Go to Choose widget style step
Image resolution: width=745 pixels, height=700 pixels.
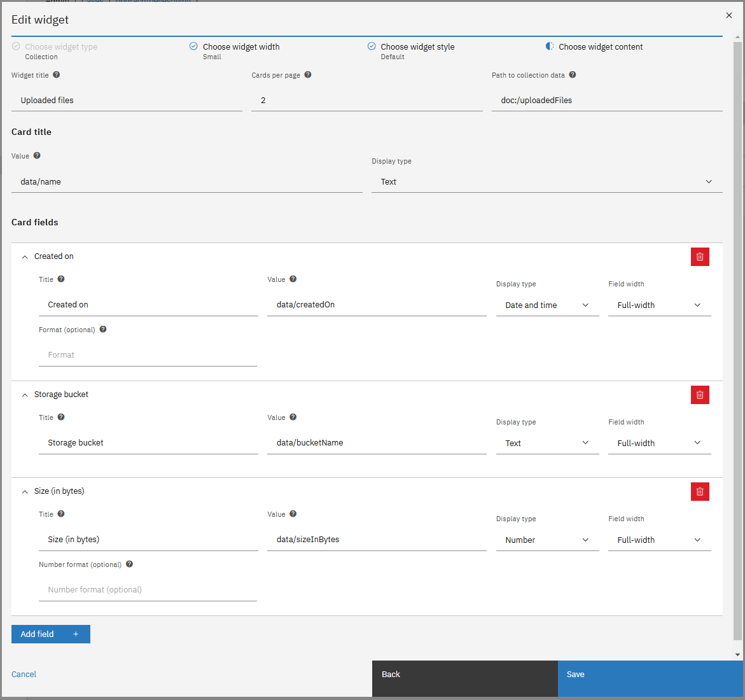[x=417, y=47]
